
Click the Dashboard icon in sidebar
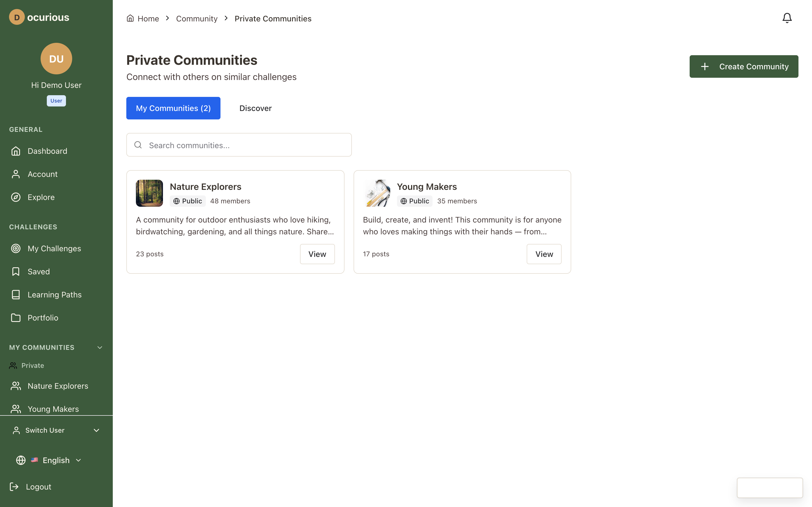[x=16, y=151]
